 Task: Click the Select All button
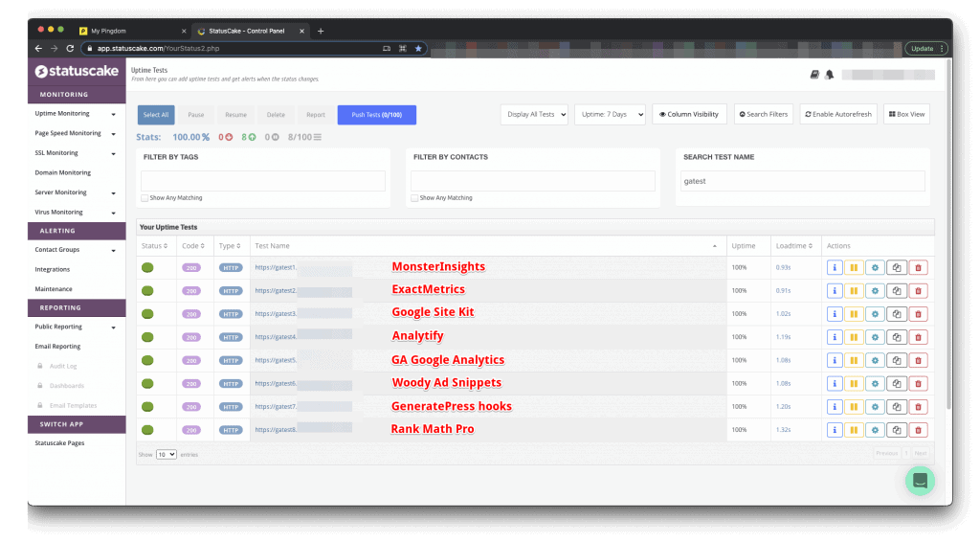[156, 115]
